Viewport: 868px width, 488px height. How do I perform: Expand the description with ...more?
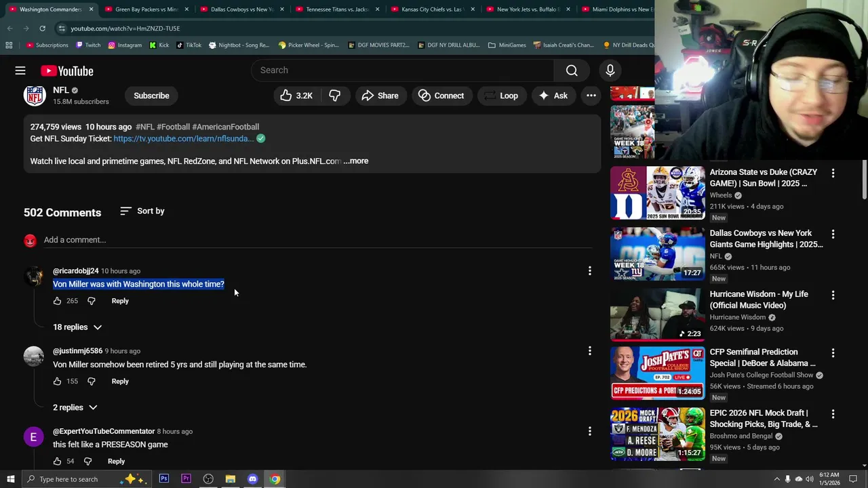[356, 161]
